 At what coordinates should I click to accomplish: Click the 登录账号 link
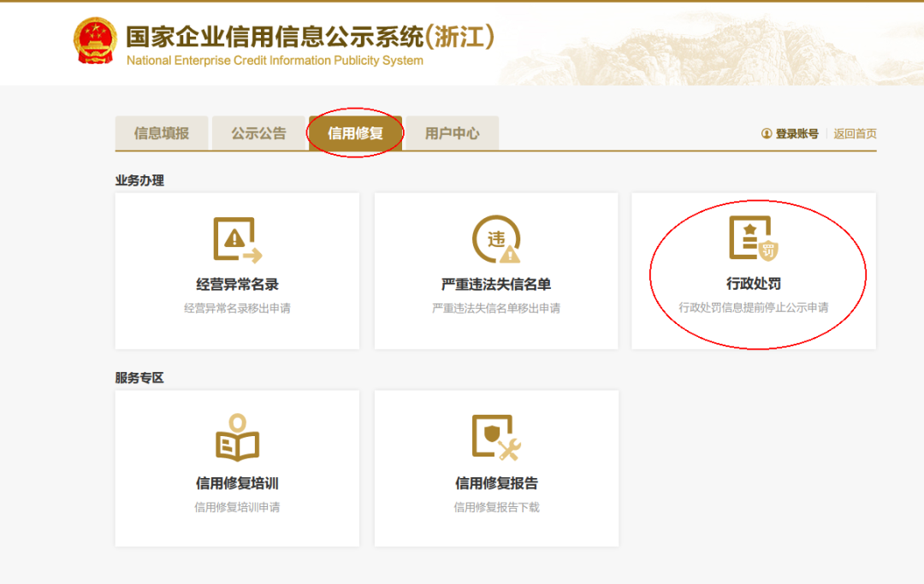tap(797, 133)
